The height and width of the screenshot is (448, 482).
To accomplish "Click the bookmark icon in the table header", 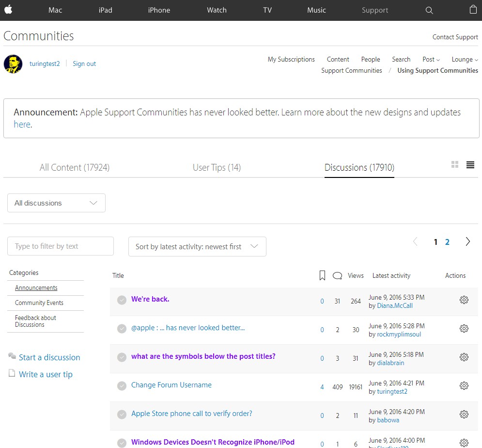I will coord(322,275).
